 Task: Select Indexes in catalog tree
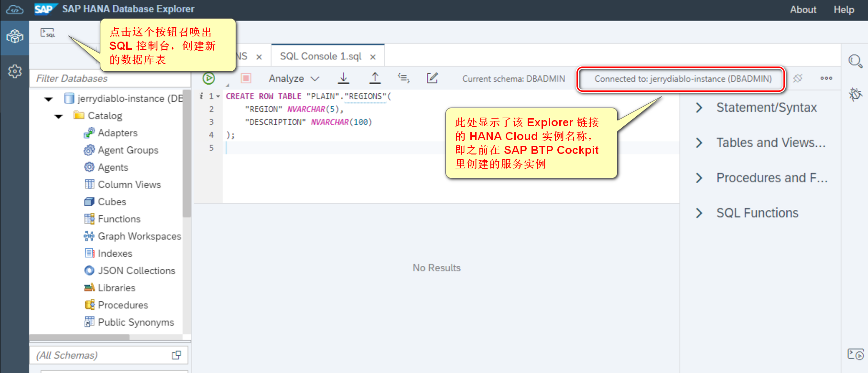click(x=115, y=253)
